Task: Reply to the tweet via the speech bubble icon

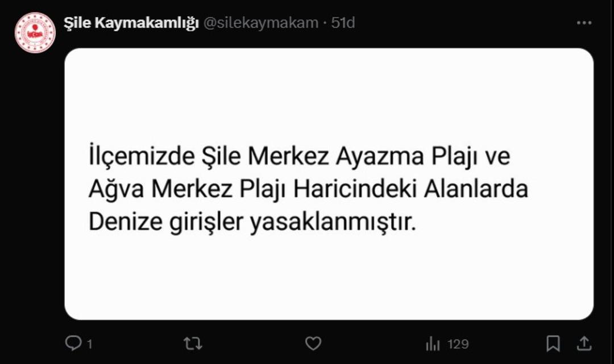Action: tap(73, 344)
